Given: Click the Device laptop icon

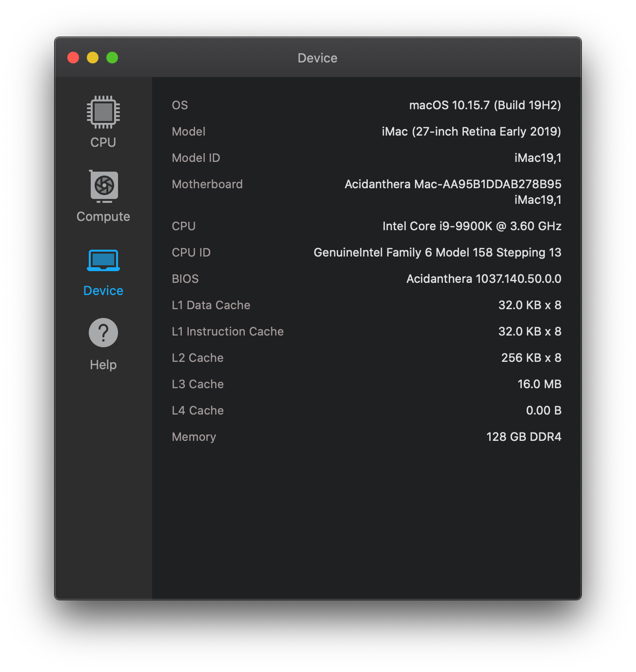Looking at the screenshot, I should (103, 260).
